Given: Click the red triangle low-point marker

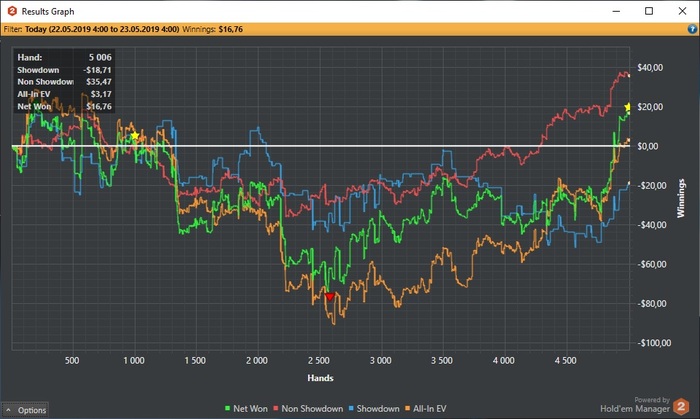Looking at the screenshot, I should point(329,297).
